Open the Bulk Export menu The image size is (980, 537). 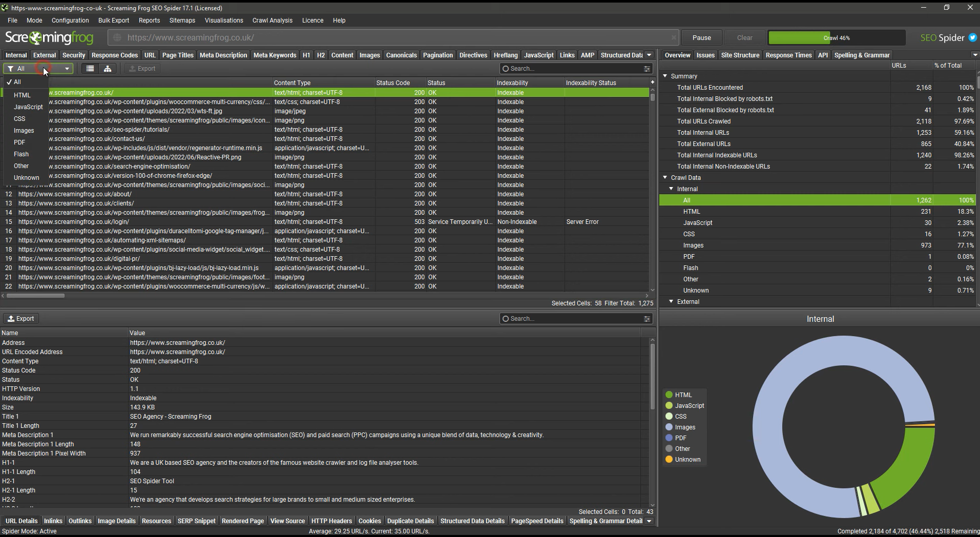pyautogui.click(x=114, y=20)
